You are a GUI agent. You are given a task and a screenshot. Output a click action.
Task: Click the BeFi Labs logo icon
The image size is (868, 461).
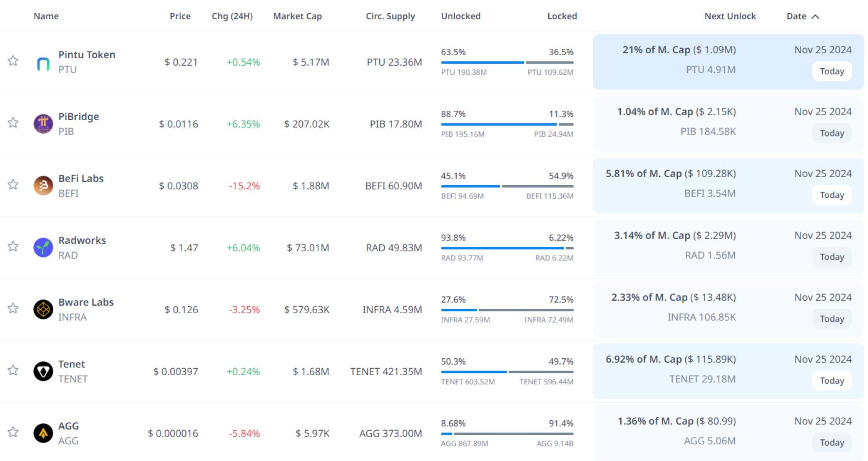pos(43,186)
